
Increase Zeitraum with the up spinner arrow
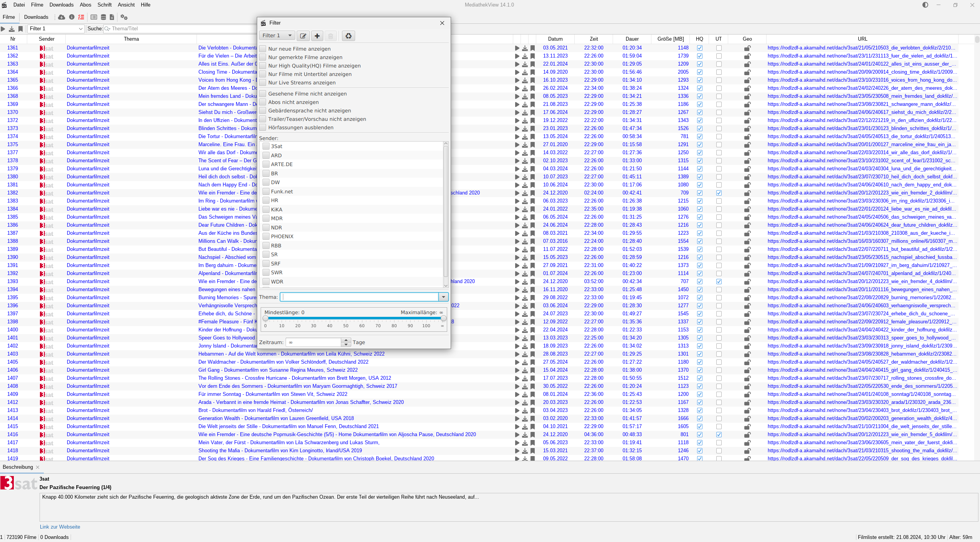click(x=346, y=340)
